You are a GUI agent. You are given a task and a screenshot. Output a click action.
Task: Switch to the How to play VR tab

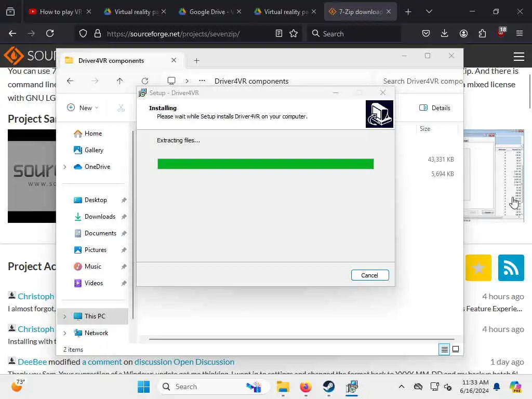60,12
